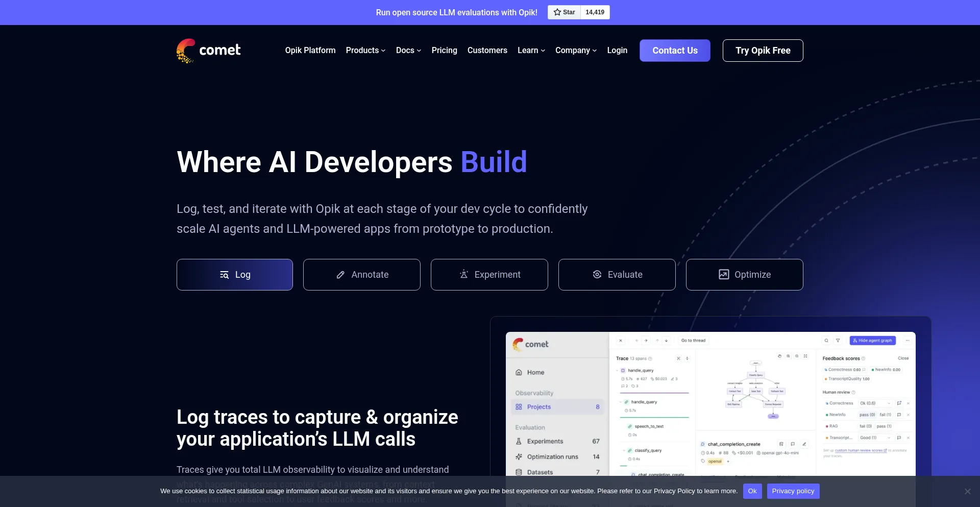The height and width of the screenshot is (507, 980).
Task: Expand the Docs dropdown menu
Action: coord(408,51)
